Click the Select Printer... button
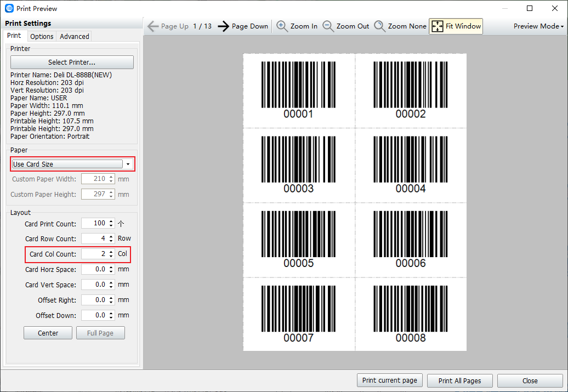Screen dimensions: 568x392 72,63
